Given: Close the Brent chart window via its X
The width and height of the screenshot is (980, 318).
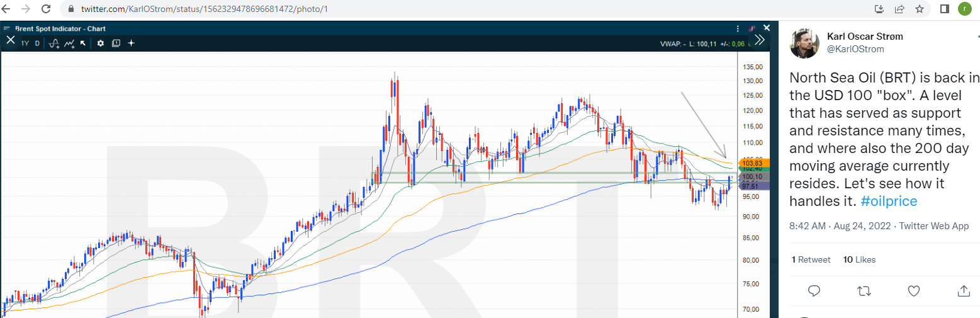Looking at the screenshot, I should pos(767,28).
